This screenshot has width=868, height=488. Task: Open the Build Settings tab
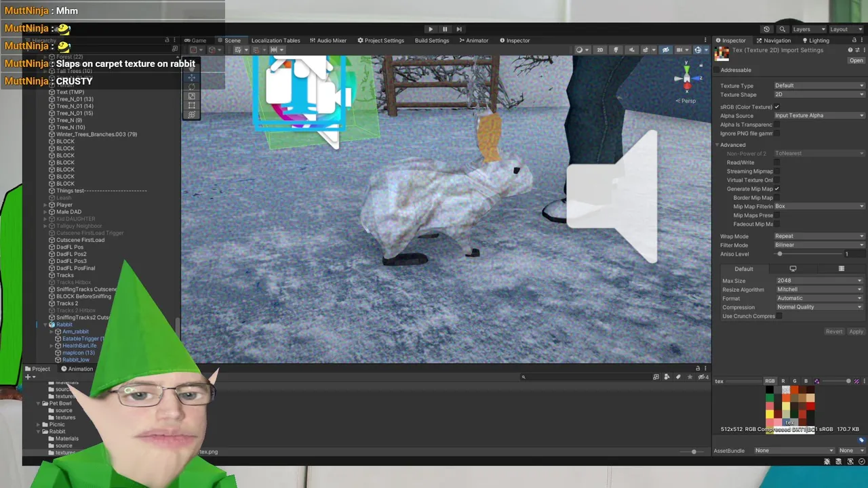[431, 41]
